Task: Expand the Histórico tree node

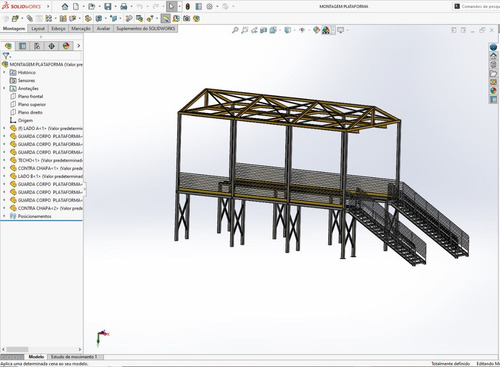Action: click(4, 72)
